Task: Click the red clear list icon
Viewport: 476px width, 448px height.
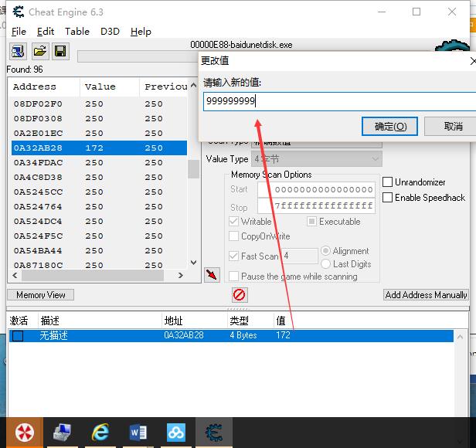Action: click(x=240, y=295)
